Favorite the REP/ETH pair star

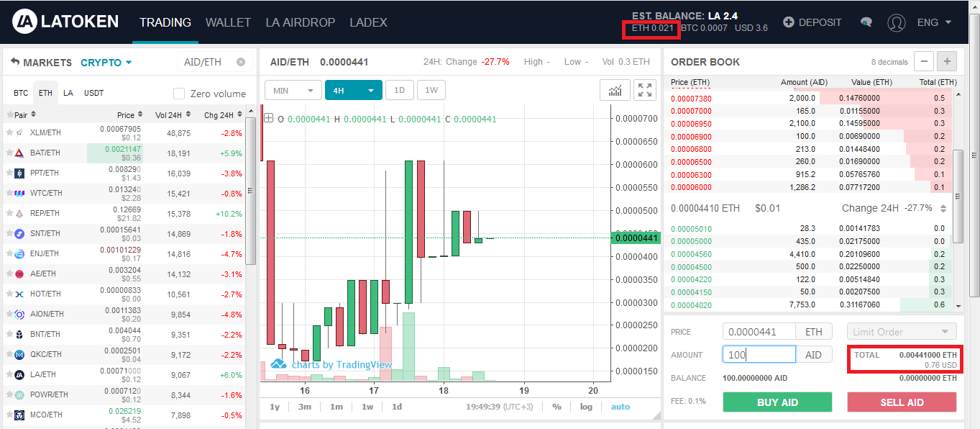9,213
